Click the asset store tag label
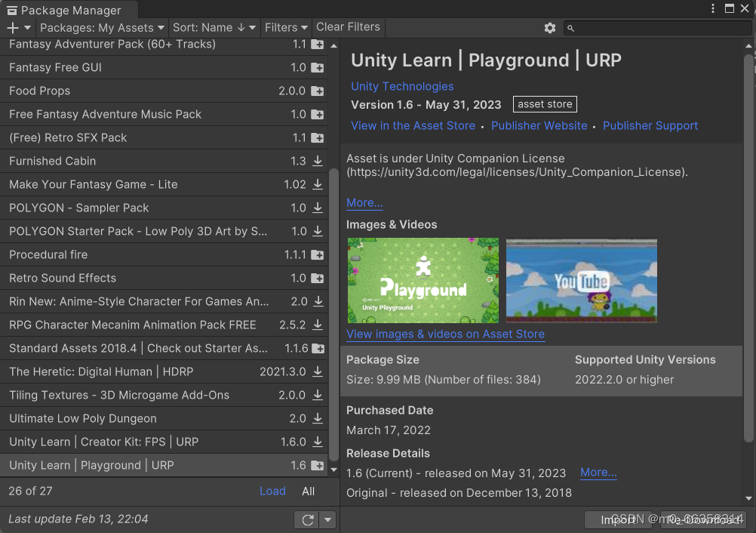The width and height of the screenshot is (756, 533). click(545, 104)
